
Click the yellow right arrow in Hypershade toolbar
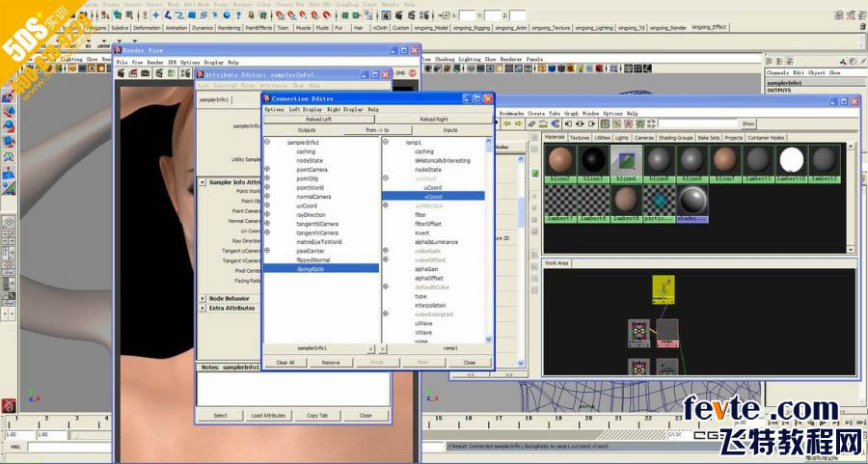click(x=518, y=123)
